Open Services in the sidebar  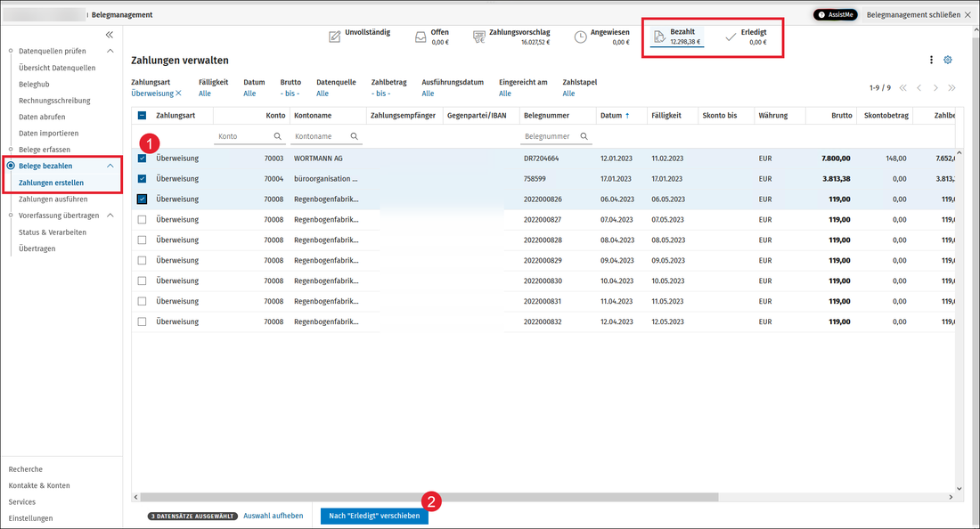point(22,502)
